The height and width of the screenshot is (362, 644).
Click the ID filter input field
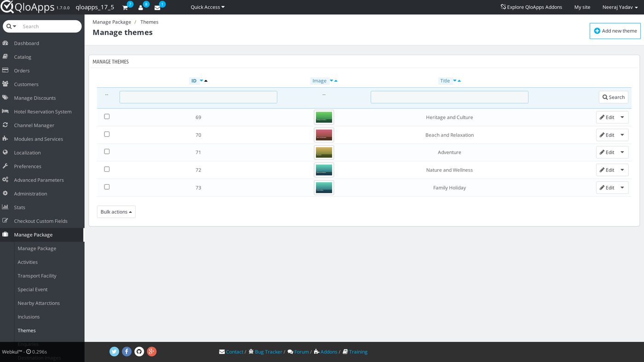pos(198,97)
